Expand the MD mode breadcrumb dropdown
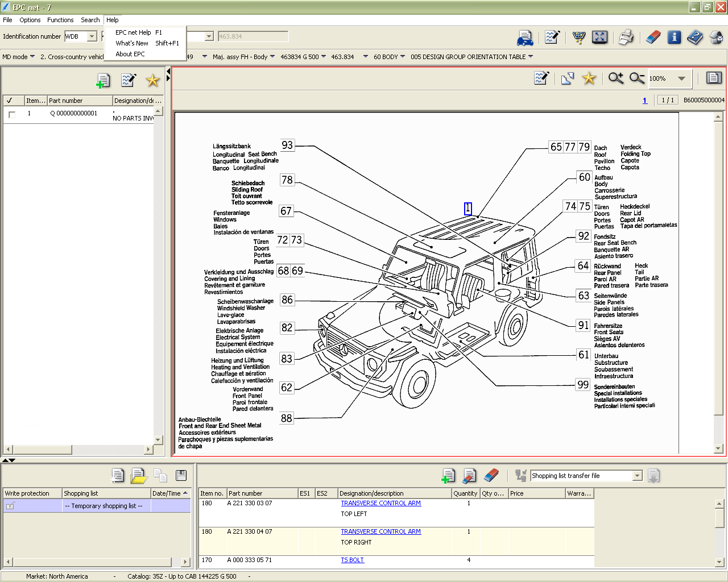Screen dimensions: 728x582 (32, 56)
